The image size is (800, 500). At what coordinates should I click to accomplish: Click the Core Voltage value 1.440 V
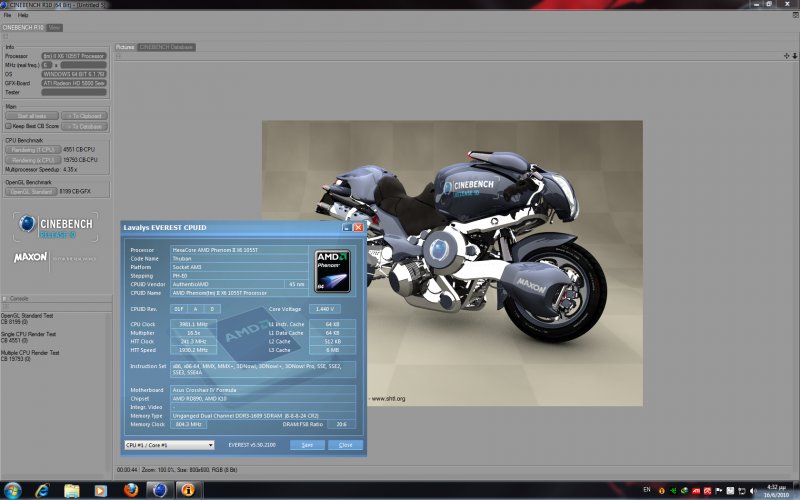324,309
